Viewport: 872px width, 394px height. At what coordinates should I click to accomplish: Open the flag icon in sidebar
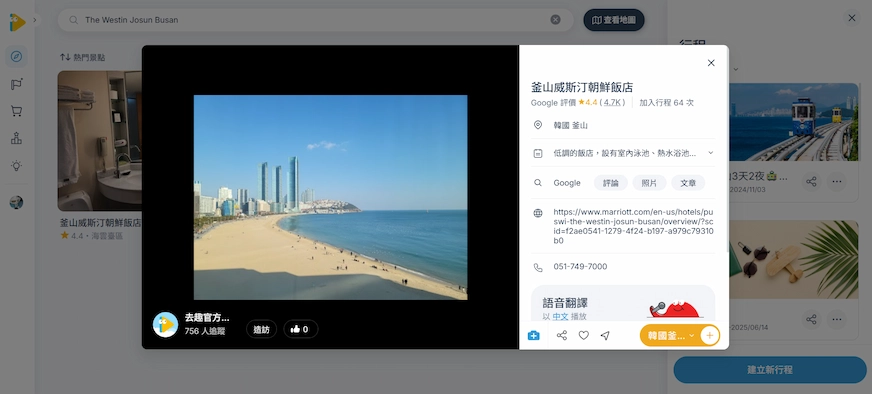pos(17,85)
